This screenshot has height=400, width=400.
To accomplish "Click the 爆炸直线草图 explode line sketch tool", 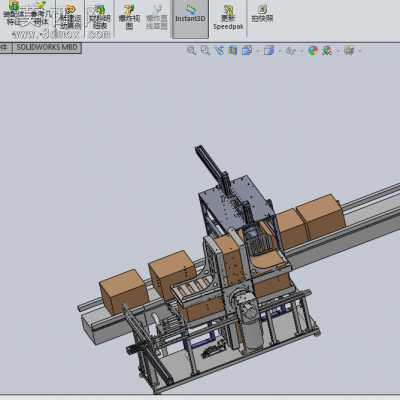I will (x=157, y=17).
